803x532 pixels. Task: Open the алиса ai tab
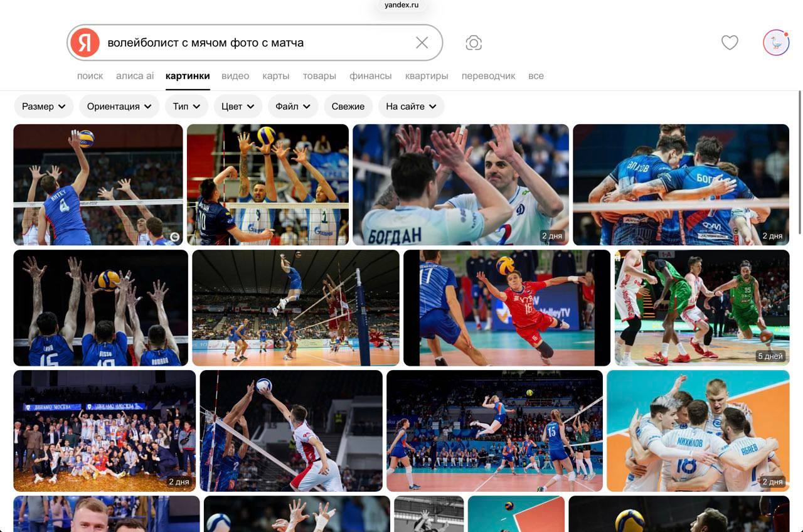pos(135,76)
